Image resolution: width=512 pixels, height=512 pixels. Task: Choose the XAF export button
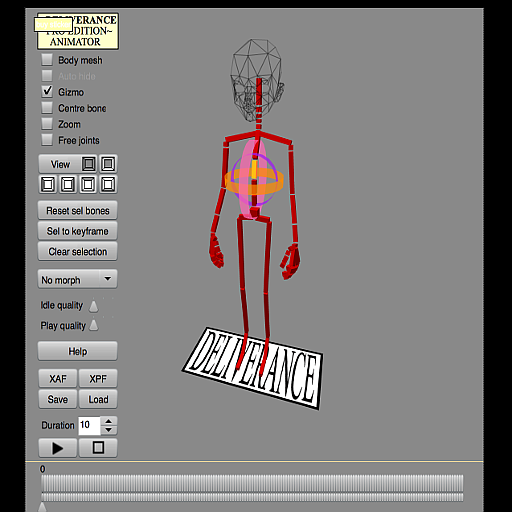click(x=58, y=379)
